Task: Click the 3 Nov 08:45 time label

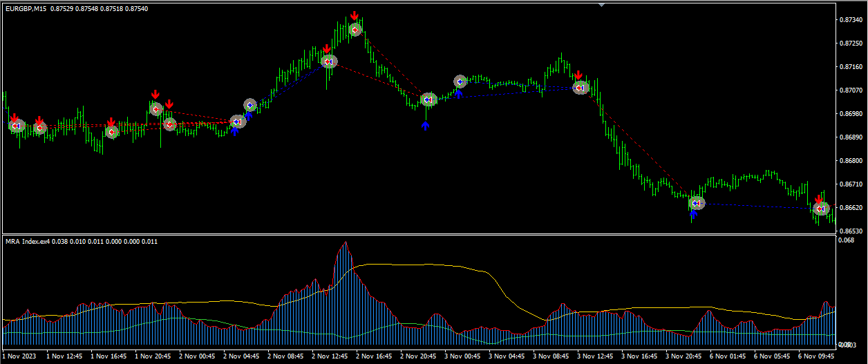Action: coord(551,356)
